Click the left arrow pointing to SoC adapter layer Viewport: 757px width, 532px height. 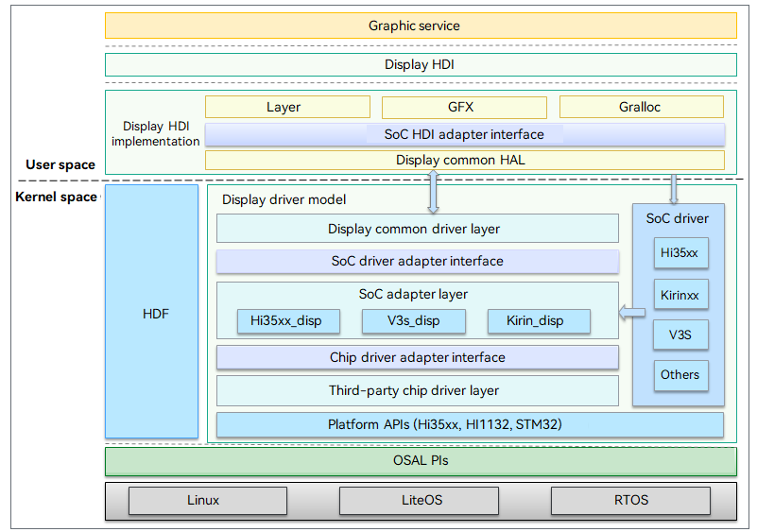[633, 313]
